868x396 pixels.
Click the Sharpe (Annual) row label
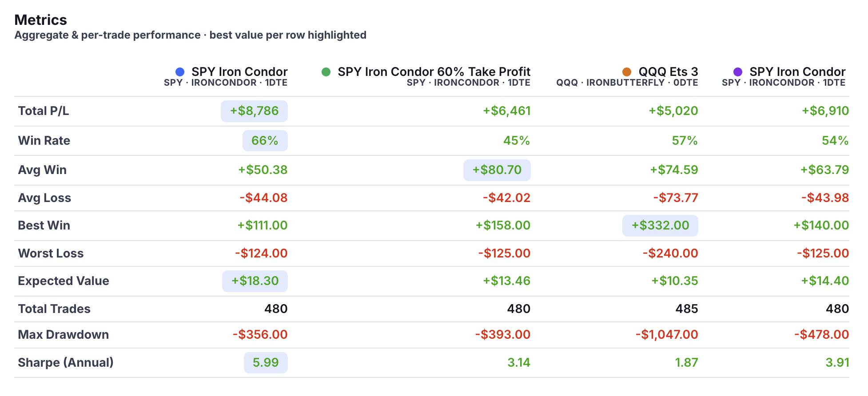click(x=66, y=363)
